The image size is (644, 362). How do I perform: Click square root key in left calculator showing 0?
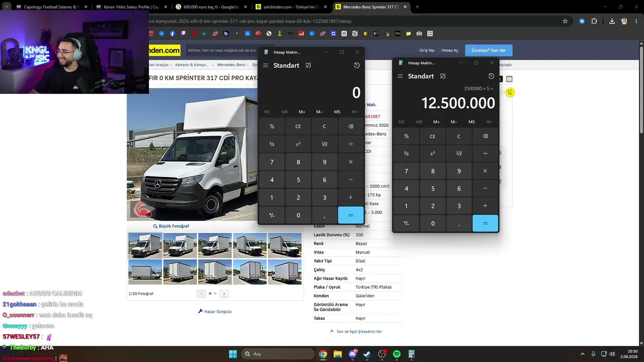pyautogui.click(x=325, y=144)
